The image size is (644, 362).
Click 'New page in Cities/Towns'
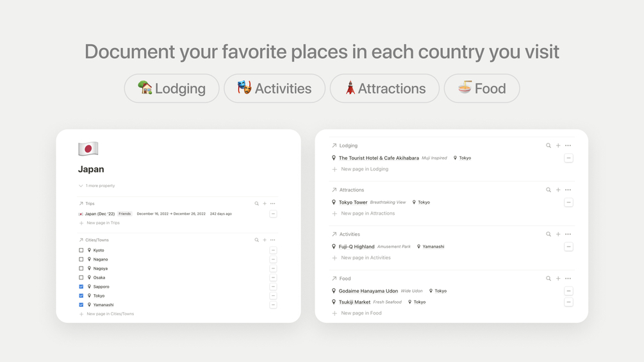pyautogui.click(x=110, y=314)
